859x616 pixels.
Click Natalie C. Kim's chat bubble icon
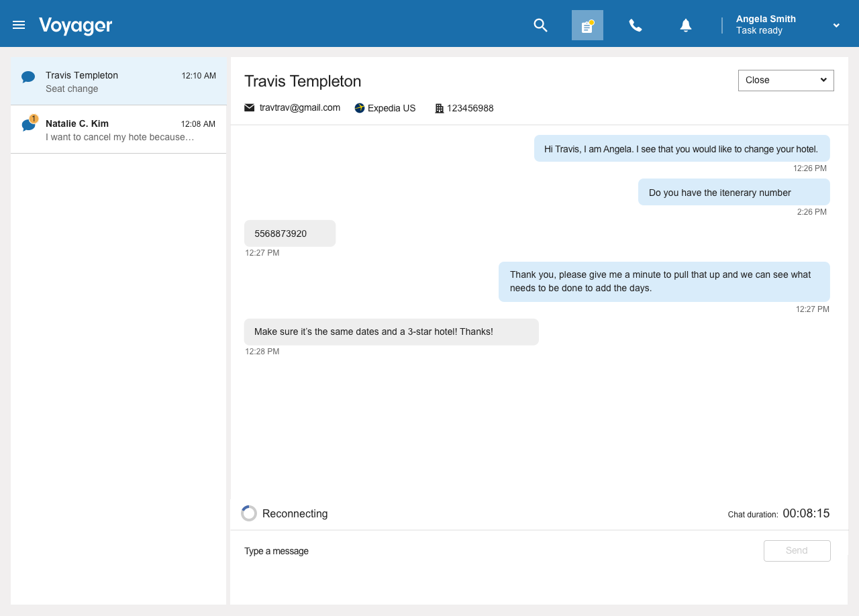click(28, 125)
